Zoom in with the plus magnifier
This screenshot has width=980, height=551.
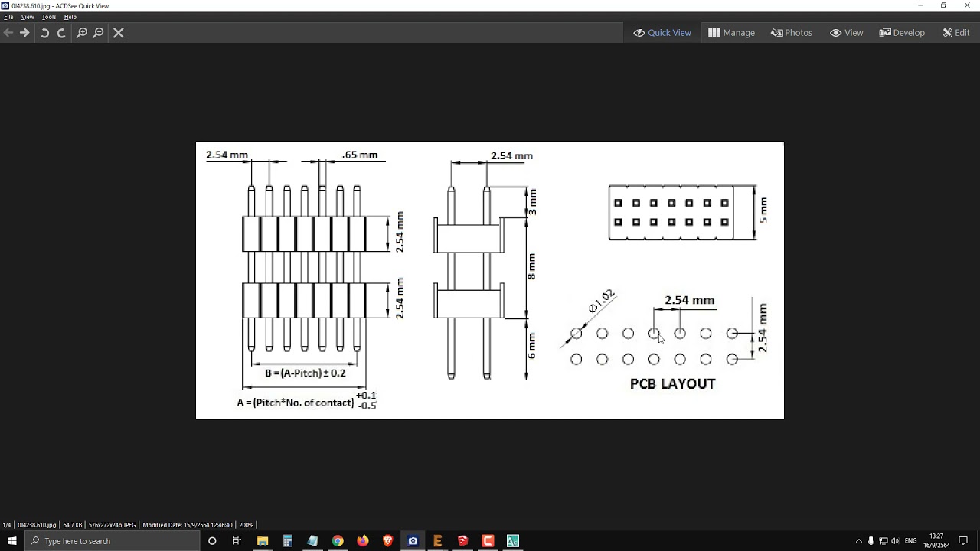click(x=81, y=33)
